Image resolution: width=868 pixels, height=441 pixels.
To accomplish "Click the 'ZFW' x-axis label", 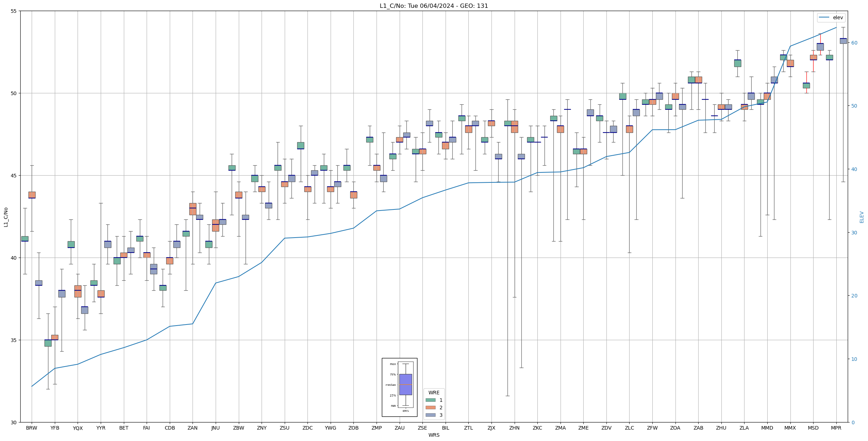I will [652, 428].
